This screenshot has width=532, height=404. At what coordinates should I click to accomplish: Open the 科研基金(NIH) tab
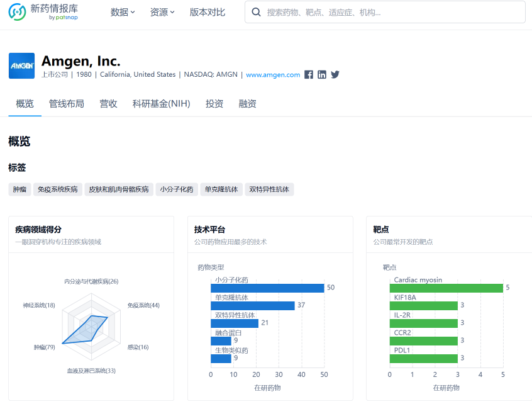coord(161,104)
